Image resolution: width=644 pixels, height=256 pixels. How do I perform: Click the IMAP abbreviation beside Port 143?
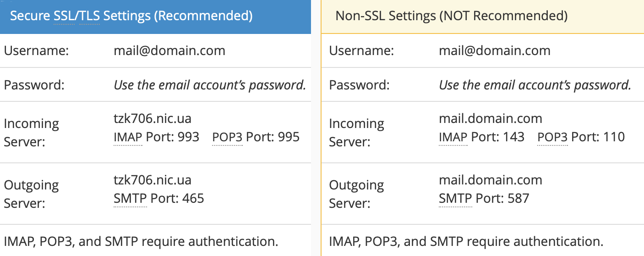click(453, 137)
